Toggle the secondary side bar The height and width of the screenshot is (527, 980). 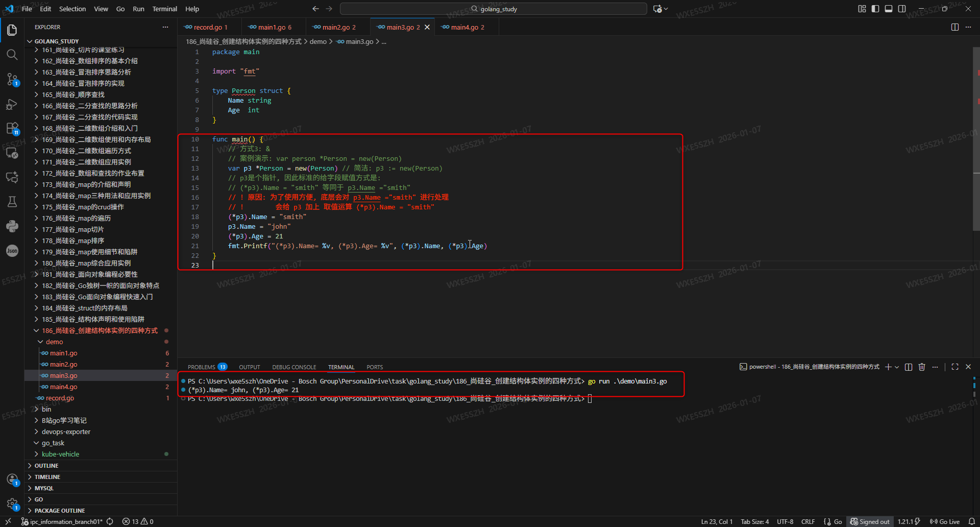pos(902,9)
